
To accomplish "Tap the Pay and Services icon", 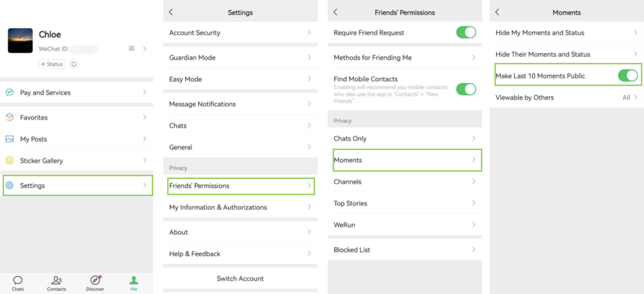I will [9, 92].
